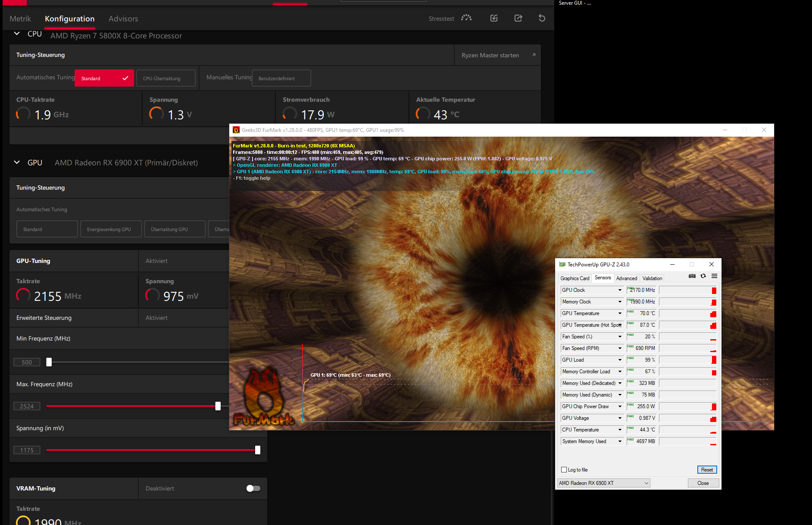
Task: Open GPU-Z Advanced tab
Action: click(x=626, y=278)
